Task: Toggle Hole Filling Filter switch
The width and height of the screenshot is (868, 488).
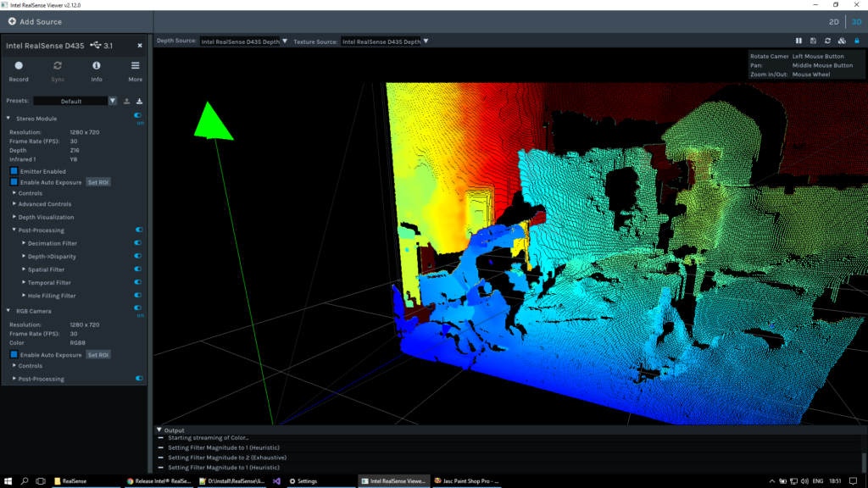Action: coord(138,296)
